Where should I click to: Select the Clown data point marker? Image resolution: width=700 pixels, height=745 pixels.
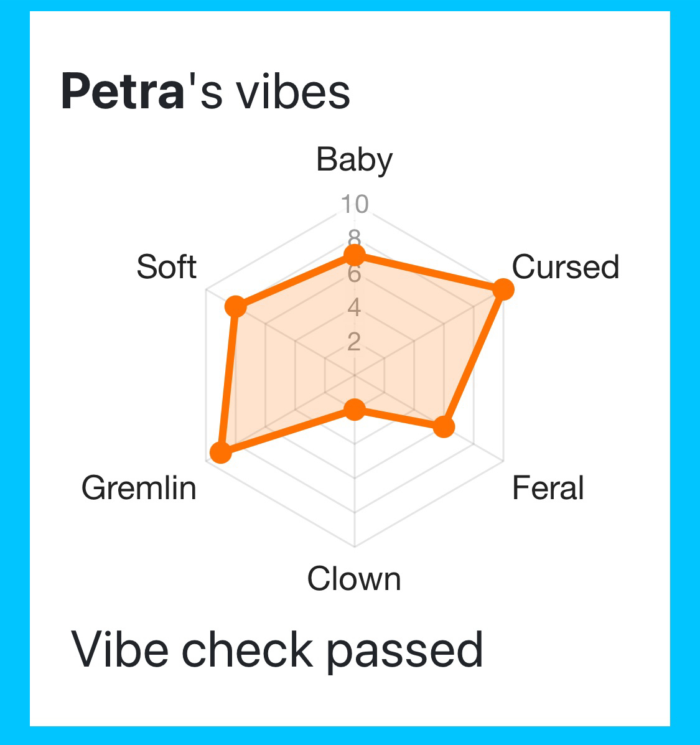point(354,410)
